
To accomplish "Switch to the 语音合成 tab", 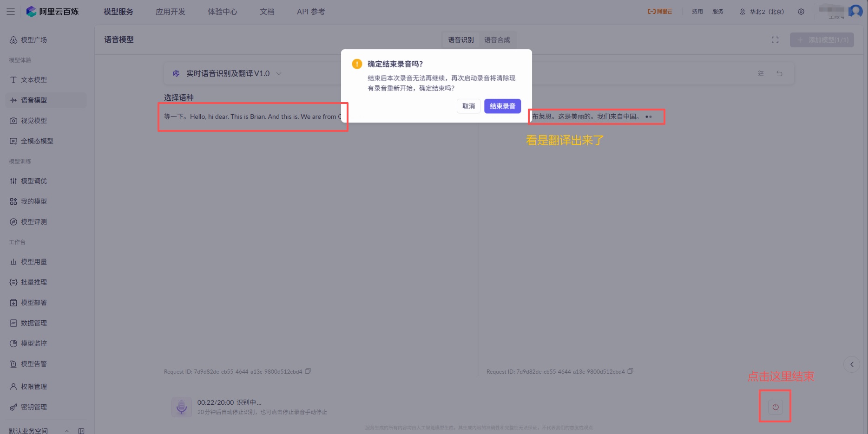I will (497, 40).
